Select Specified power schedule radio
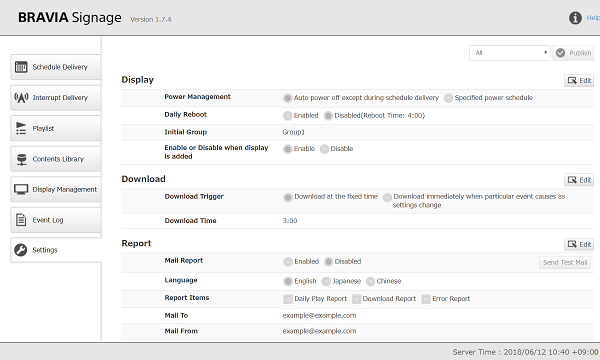The height and width of the screenshot is (360, 600). 448,98
